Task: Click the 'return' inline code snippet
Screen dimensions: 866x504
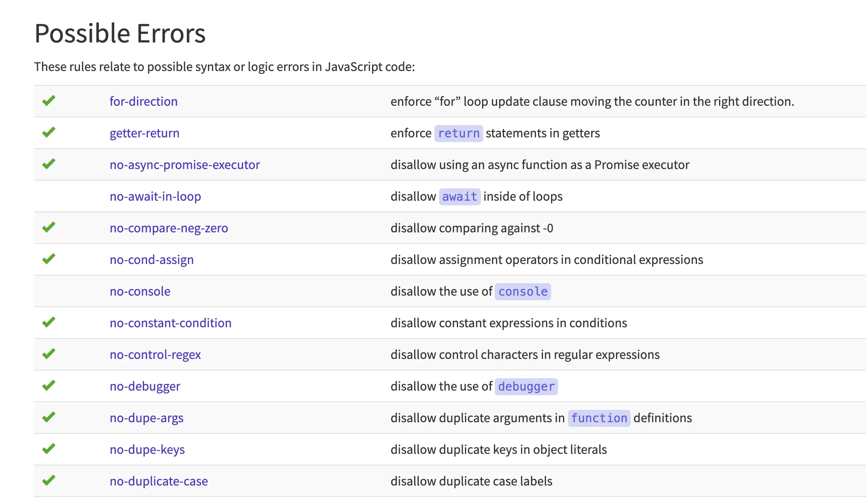Action: tap(458, 134)
